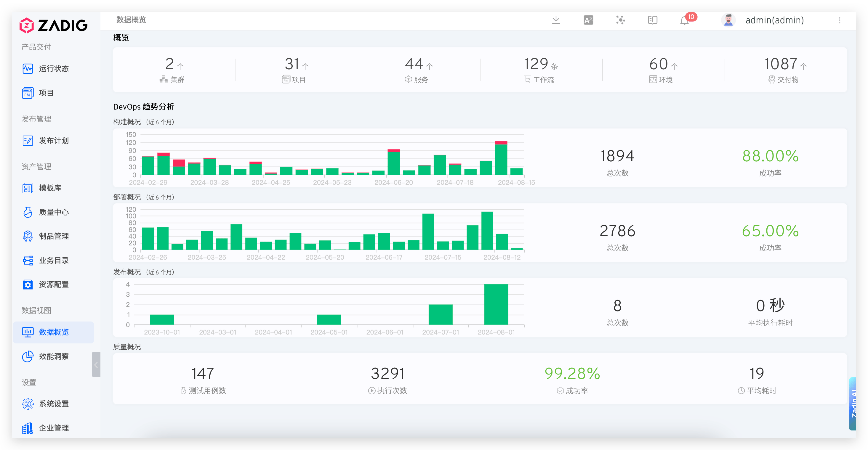Click the notification bell icon

click(x=685, y=20)
